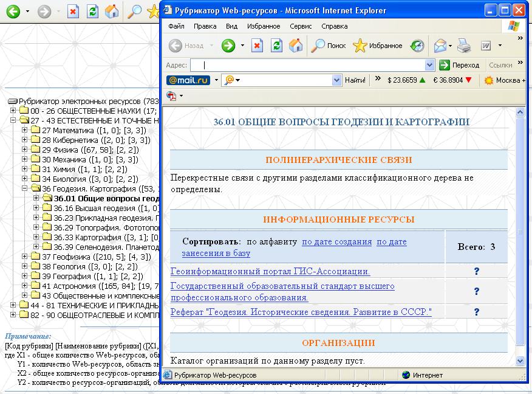
Task: Click the page scrollbar down arrow
Action: click(x=520, y=361)
